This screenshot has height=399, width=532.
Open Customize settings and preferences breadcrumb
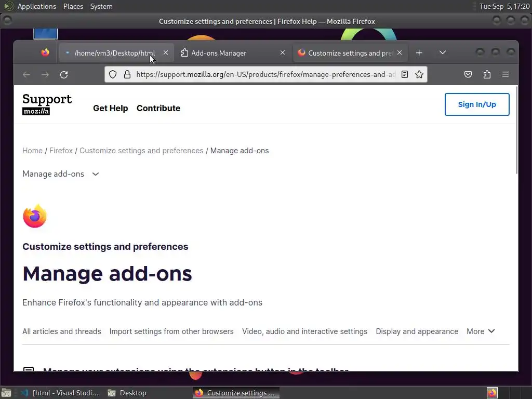(141, 151)
